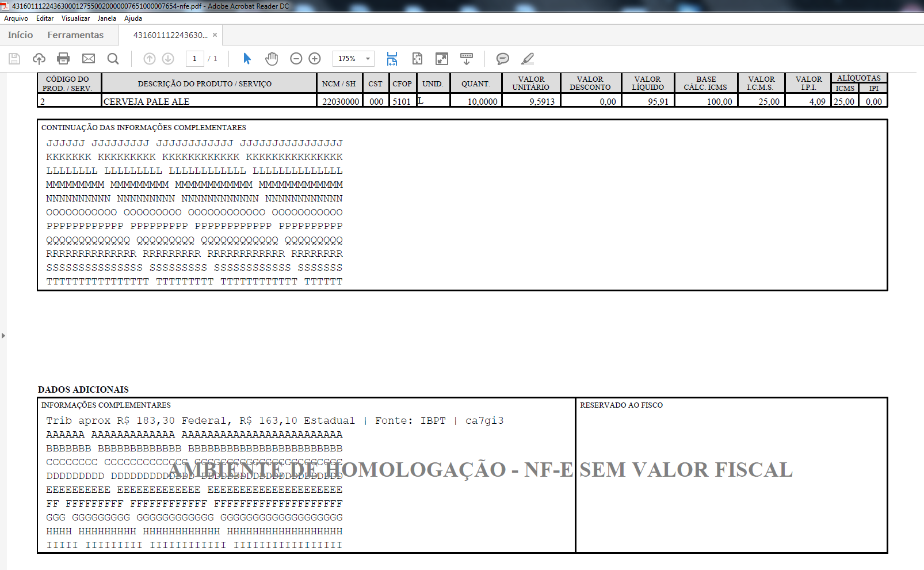The image size is (924, 570).
Task: Choose the selection arrow tool
Action: 247,59
